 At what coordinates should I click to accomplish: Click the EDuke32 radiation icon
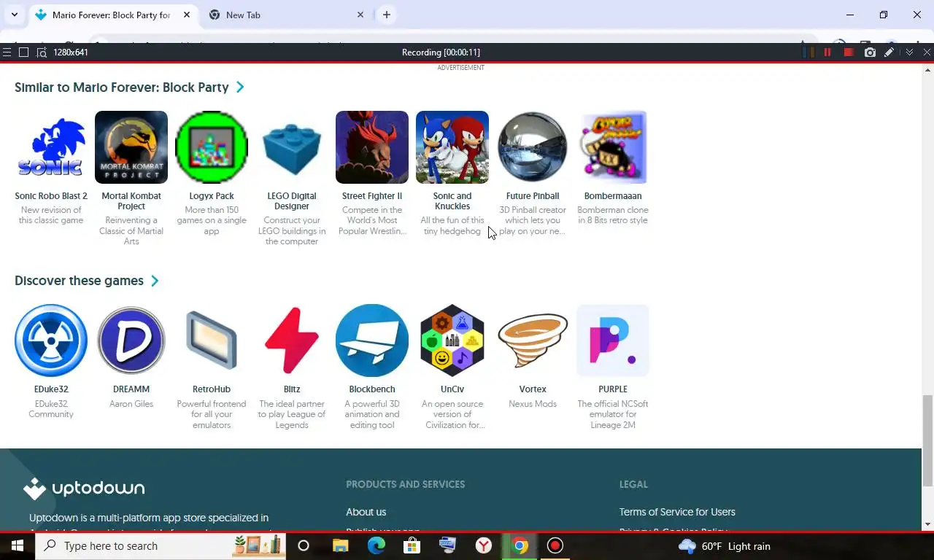tap(51, 341)
